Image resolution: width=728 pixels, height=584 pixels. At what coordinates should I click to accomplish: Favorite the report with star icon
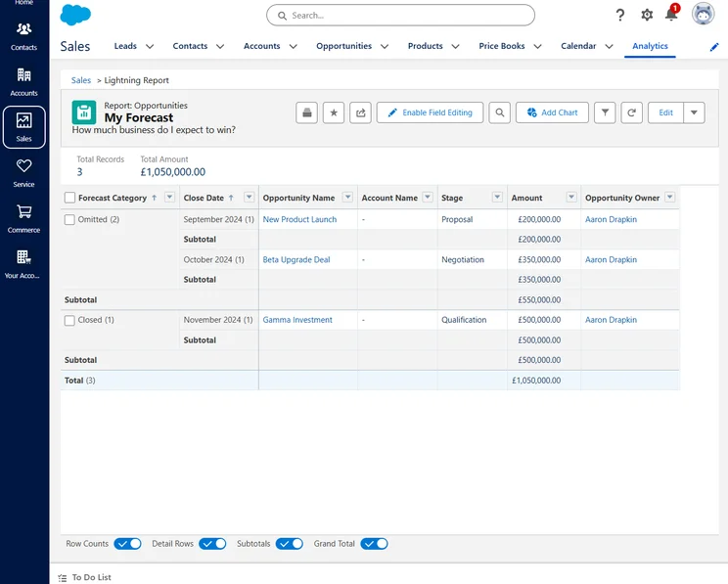point(334,112)
